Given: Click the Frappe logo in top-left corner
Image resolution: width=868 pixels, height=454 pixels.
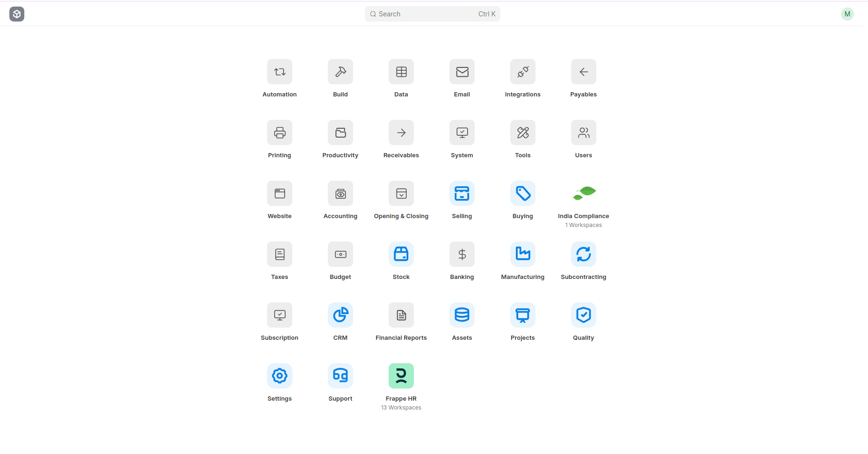Looking at the screenshot, I should pos(16,14).
